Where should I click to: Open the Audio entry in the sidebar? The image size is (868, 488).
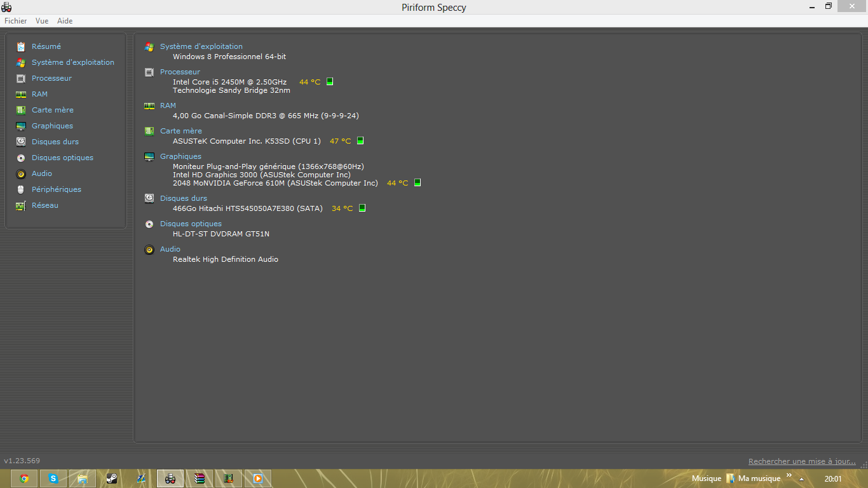pyautogui.click(x=42, y=173)
